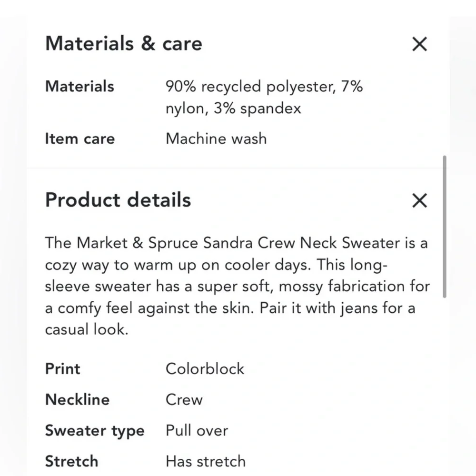The width and height of the screenshot is (476, 476).
Task: Select the Machine wash value
Action: (216, 139)
